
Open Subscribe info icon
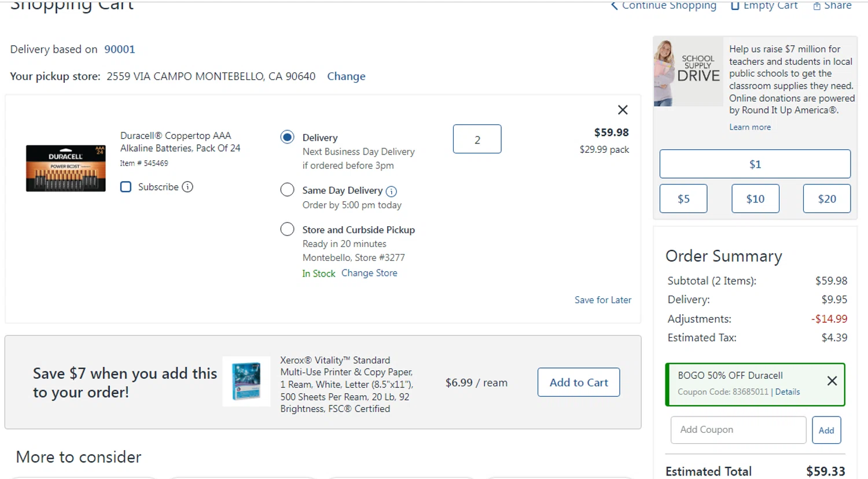point(187,187)
